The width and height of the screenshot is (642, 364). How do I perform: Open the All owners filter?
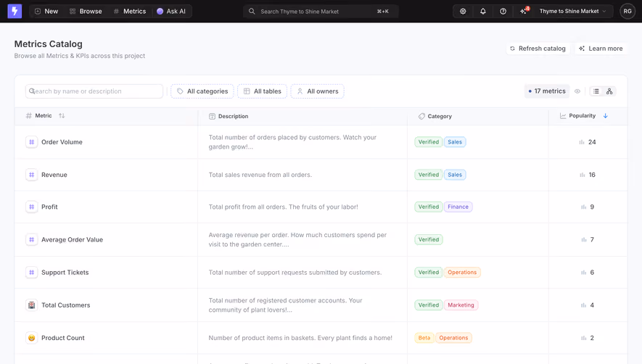(x=317, y=91)
